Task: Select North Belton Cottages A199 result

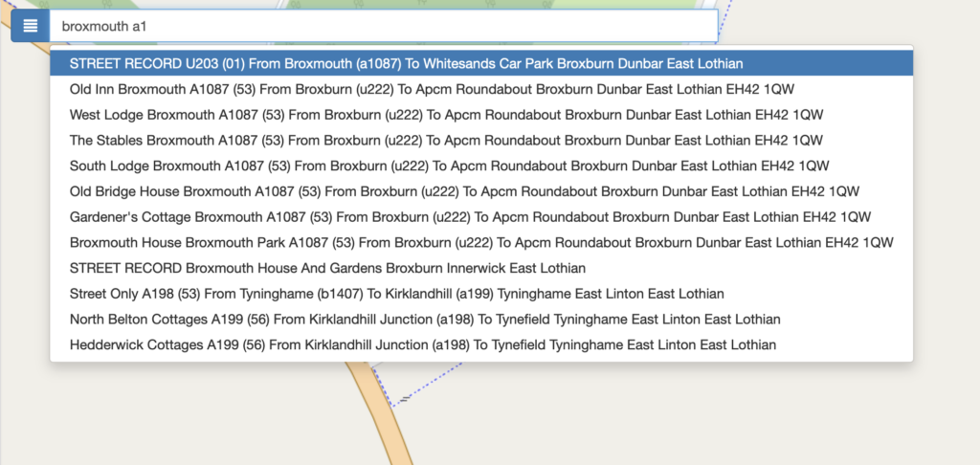Action: click(x=425, y=319)
